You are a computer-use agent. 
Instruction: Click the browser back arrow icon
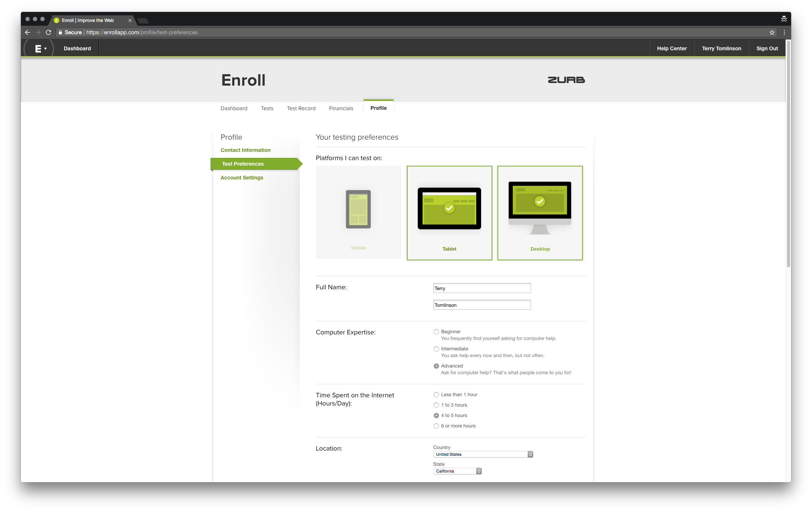pyautogui.click(x=28, y=32)
